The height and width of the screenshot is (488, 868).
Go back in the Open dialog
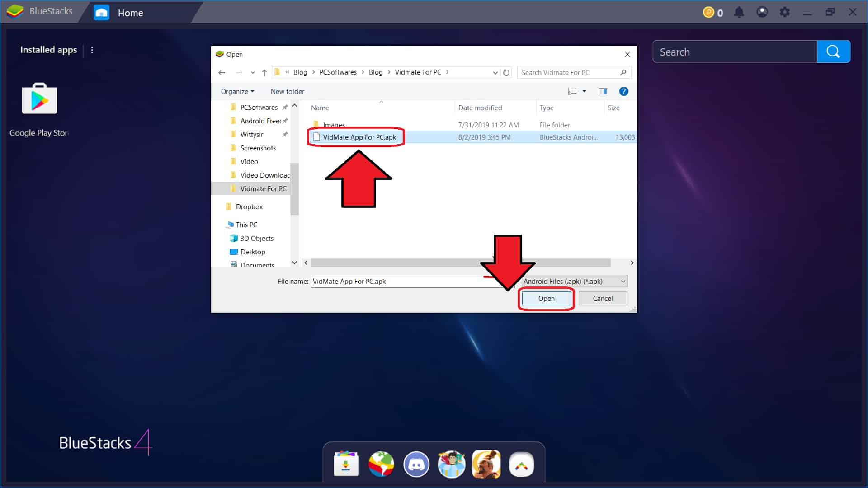point(222,72)
